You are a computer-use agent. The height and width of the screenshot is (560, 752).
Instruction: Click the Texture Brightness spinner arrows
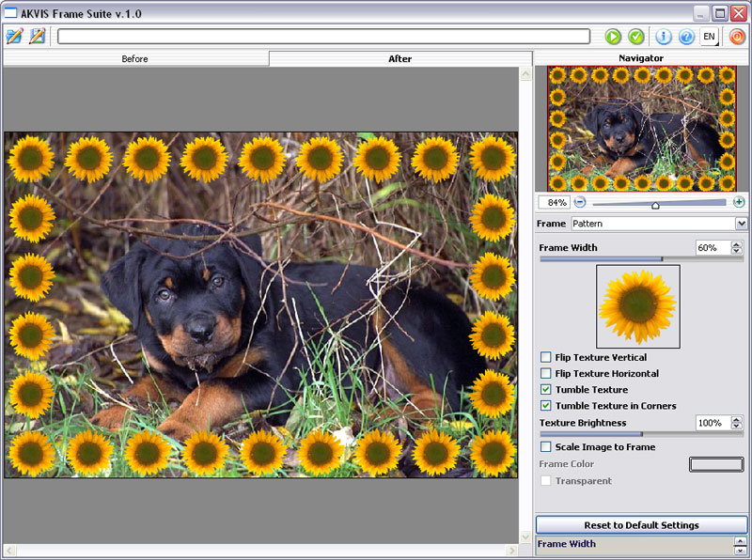pyautogui.click(x=736, y=424)
